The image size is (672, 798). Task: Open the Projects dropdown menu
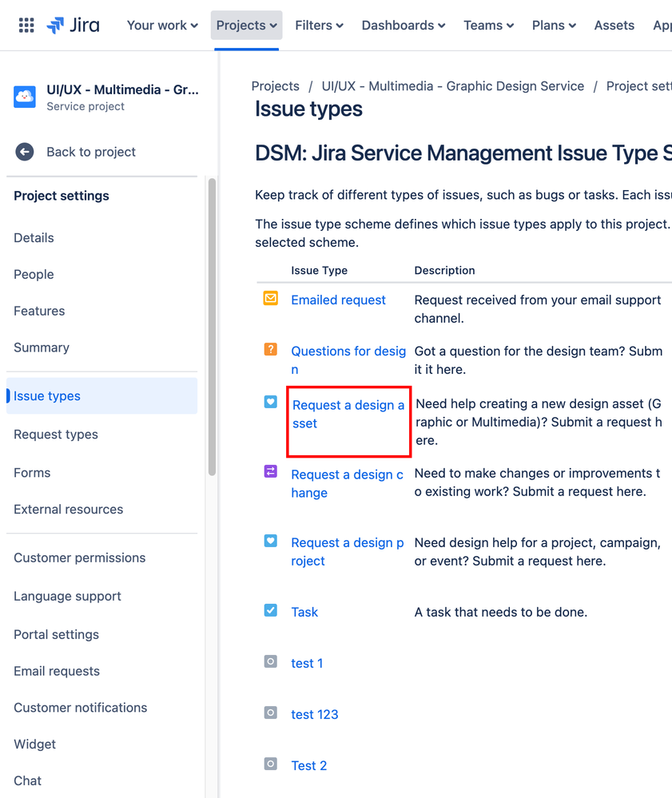pos(246,25)
